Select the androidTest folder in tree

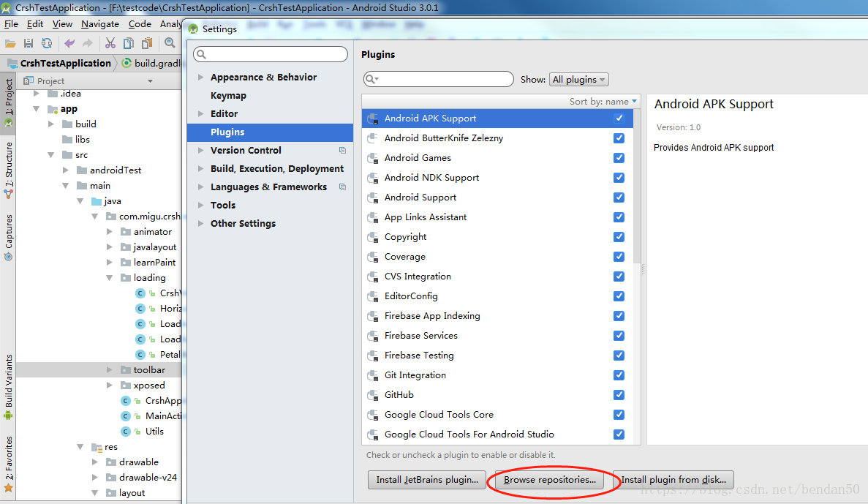pos(115,170)
